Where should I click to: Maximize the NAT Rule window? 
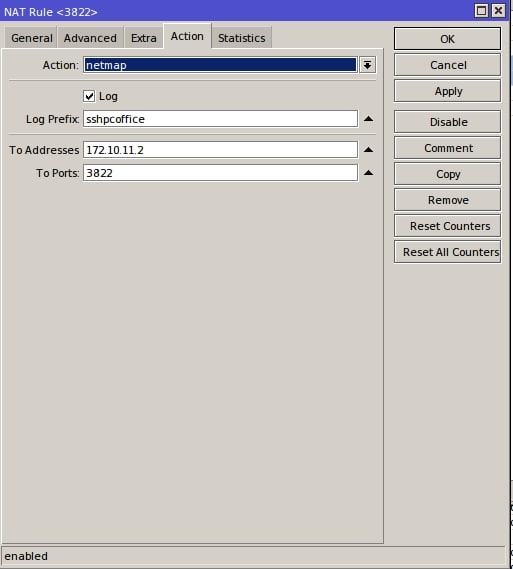pyautogui.click(x=481, y=11)
